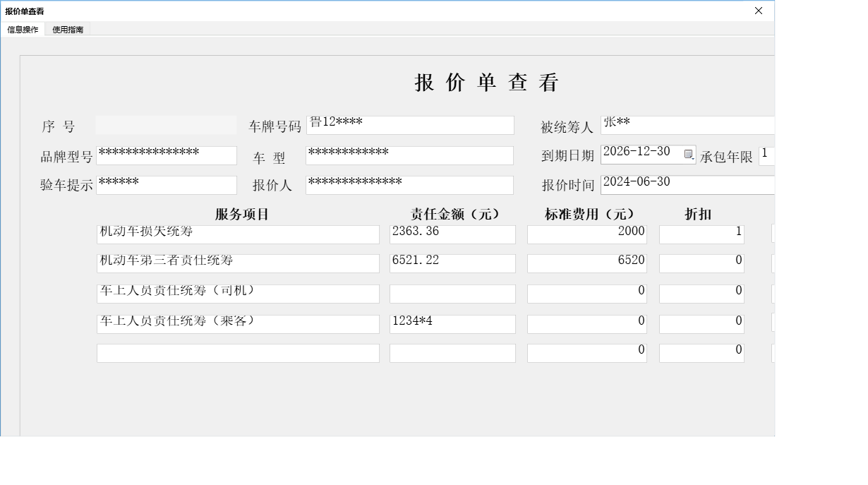Click the 验车提示 input field
Screen dimensions: 868x485
pyautogui.click(x=167, y=185)
